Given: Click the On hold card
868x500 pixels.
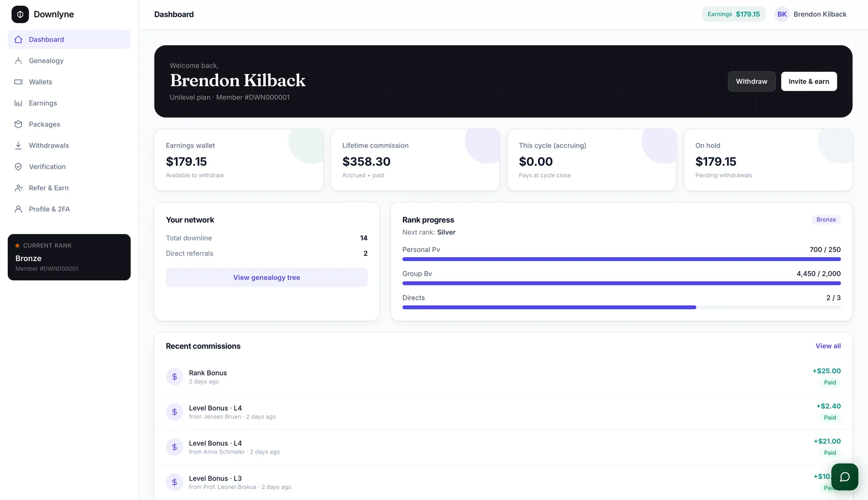Looking at the screenshot, I should (x=768, y=160).
